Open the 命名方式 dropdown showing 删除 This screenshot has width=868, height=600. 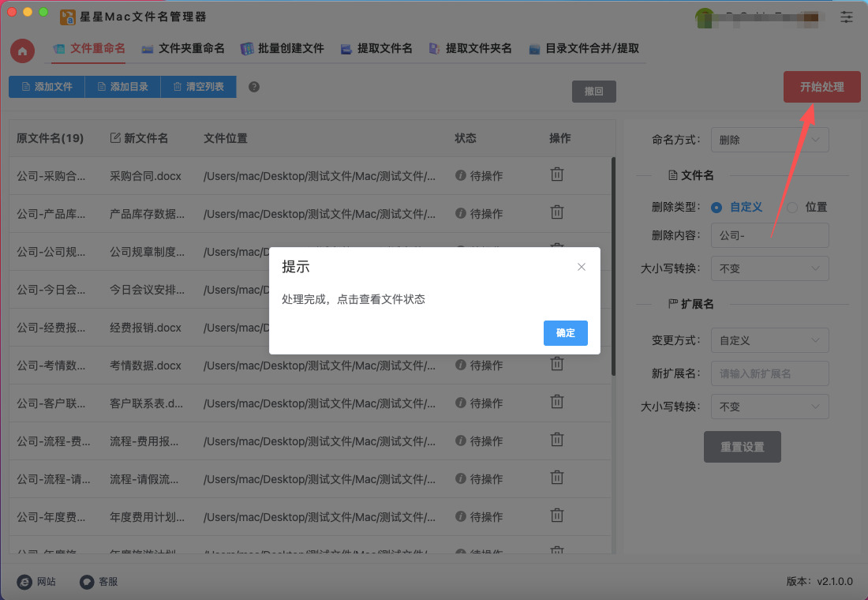click(769, 140)
